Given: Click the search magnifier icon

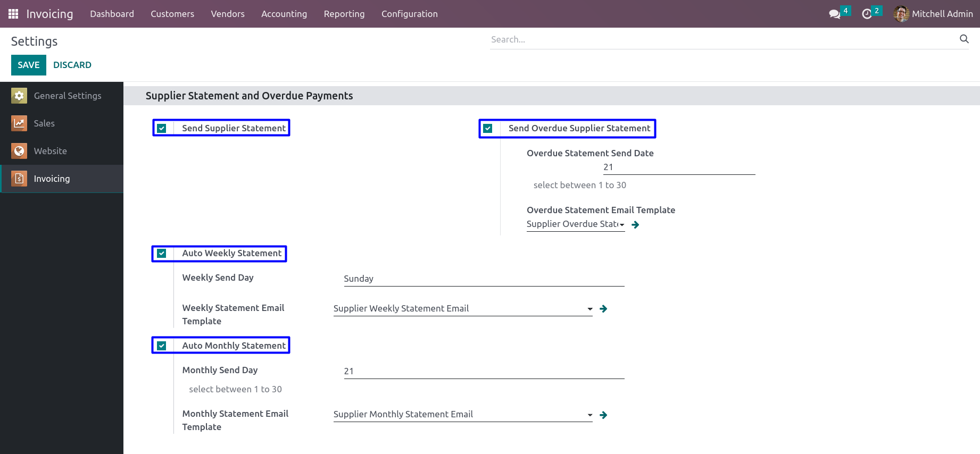Looking at the screenshot, I should 964,39.
